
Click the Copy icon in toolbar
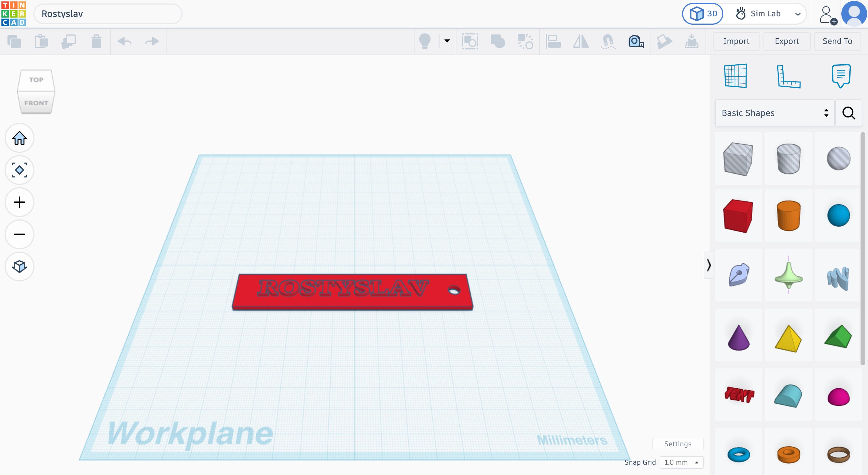[14, 41]
